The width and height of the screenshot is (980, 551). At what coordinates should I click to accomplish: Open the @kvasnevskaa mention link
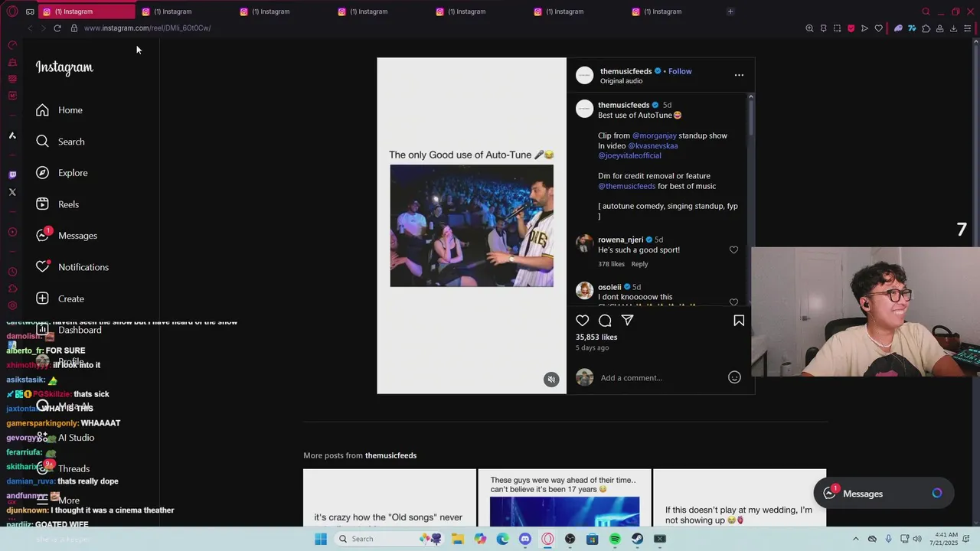[652, 145]
